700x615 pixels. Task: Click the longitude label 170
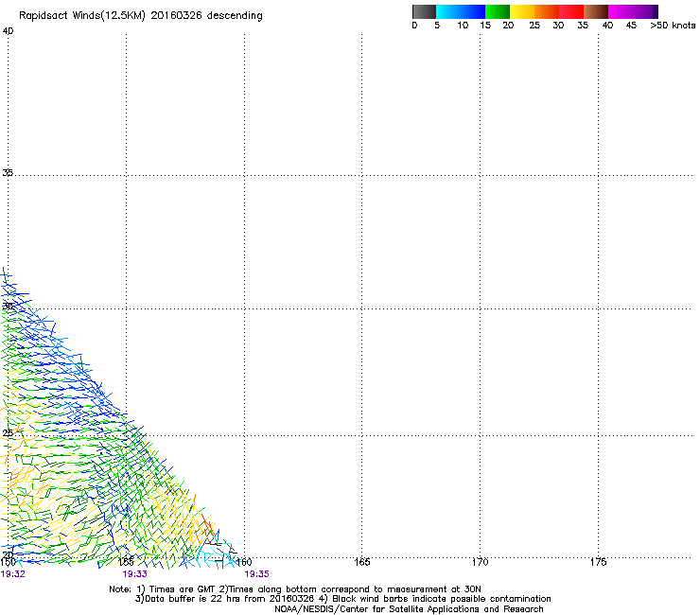point(480,562)
